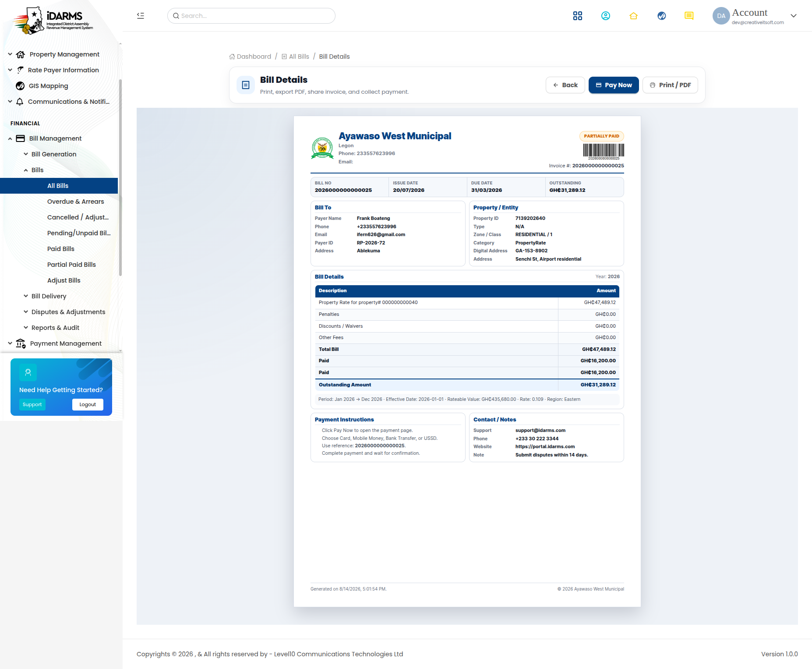The image size is (812, 669).
Task: Open the yellow home icon in header
Action: pyautogui.click(x=634, y=16)
